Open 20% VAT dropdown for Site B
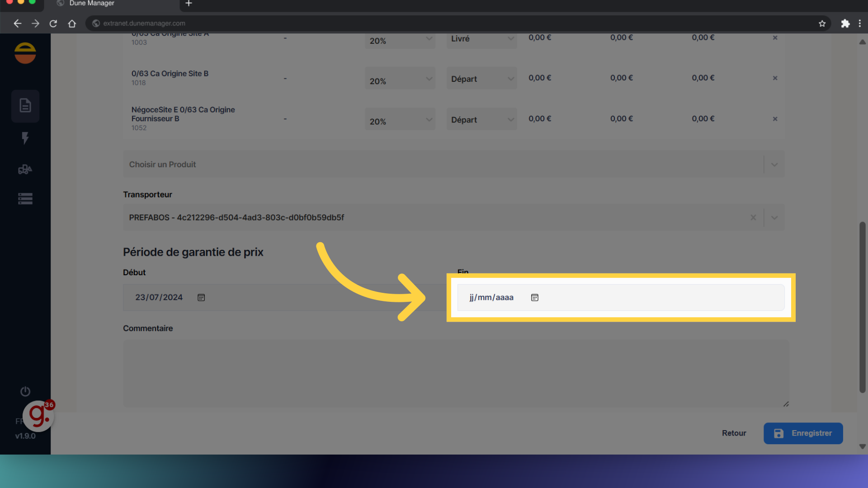868x488 pixels. 400,79
